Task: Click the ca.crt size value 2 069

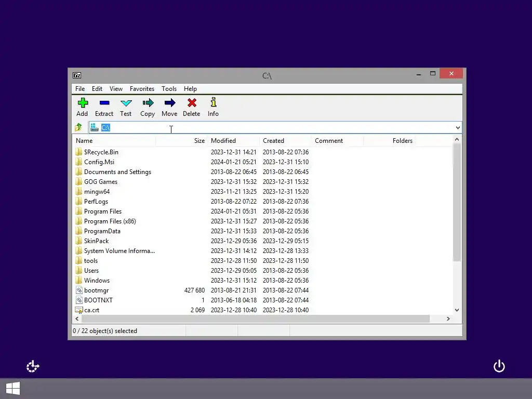Action: coord(197,310)
